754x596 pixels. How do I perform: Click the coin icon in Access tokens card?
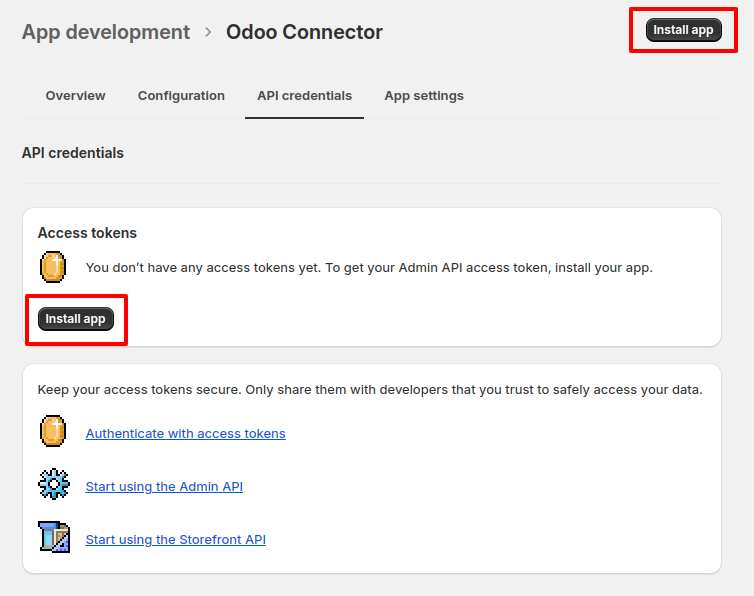click(53, 267)
